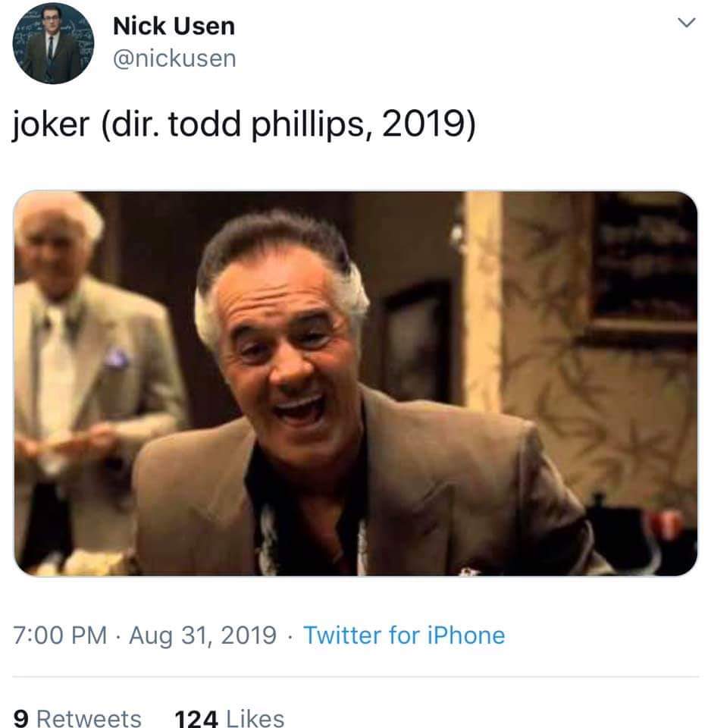Visit the @nickusen handle

[x=174, y=59]
